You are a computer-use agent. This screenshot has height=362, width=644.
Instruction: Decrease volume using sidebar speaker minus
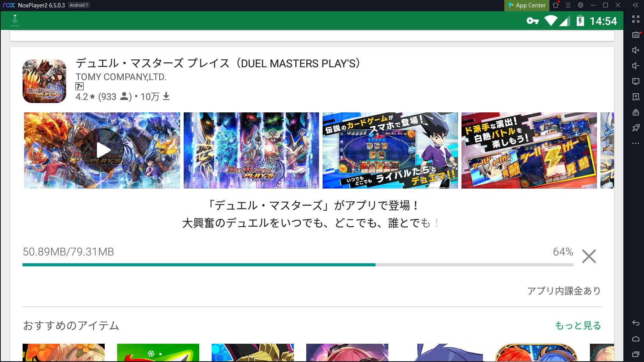pyautogui.click(x=636, y=66)
